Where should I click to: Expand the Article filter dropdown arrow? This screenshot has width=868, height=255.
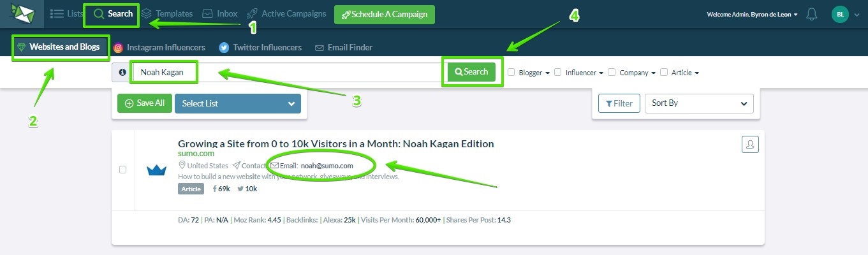[x=696, y=73]
